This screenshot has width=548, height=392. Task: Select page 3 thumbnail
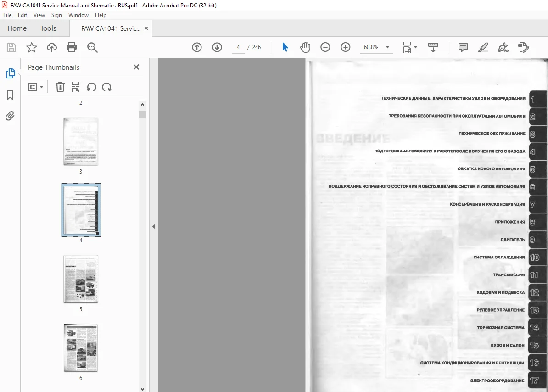81,141
